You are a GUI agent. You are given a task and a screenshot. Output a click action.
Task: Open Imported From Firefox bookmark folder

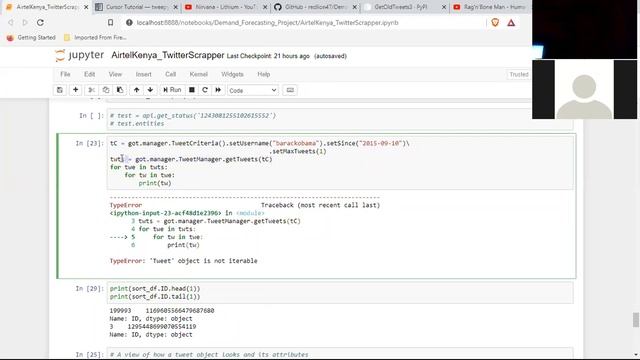(95, 38)
